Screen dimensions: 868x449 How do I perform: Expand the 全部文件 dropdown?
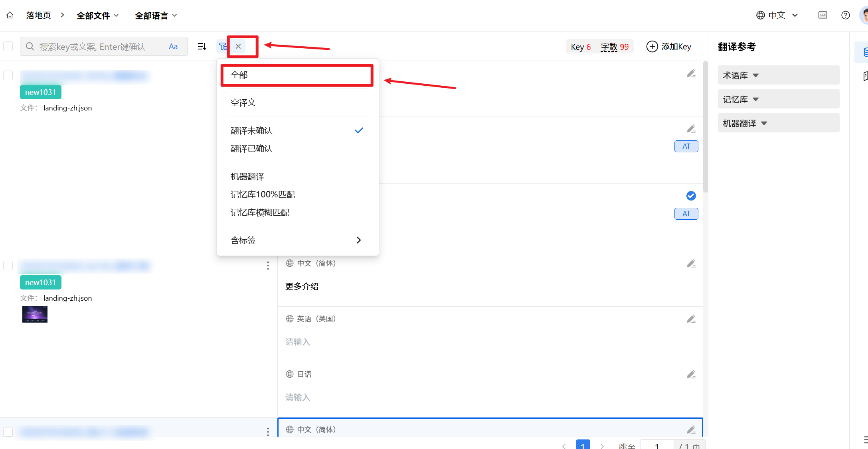pyautogui.click(x=98, y=16)
